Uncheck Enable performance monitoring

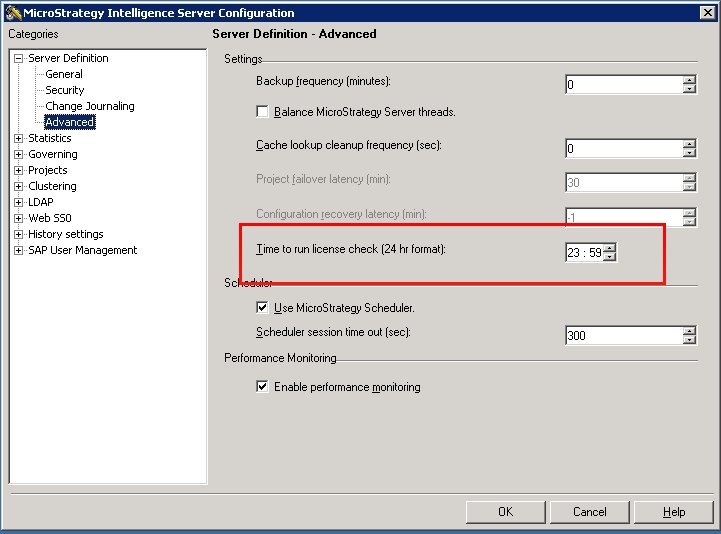coord(262,386)
